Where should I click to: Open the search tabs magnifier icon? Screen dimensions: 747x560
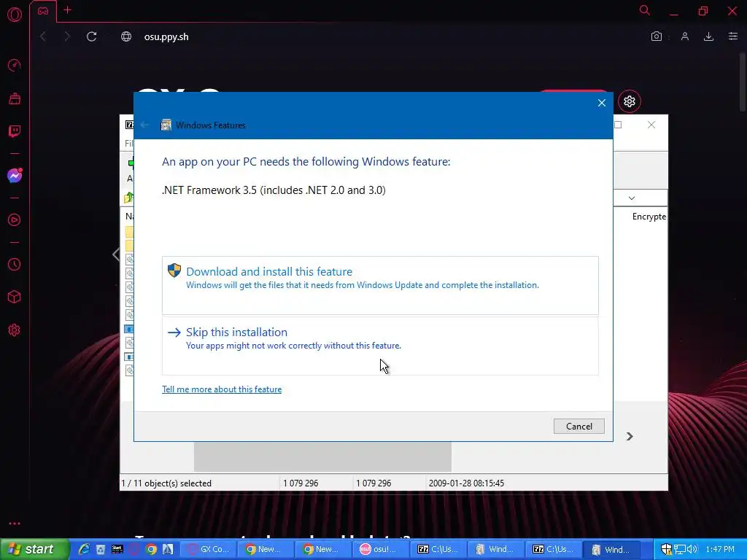[x=645, y=10]
